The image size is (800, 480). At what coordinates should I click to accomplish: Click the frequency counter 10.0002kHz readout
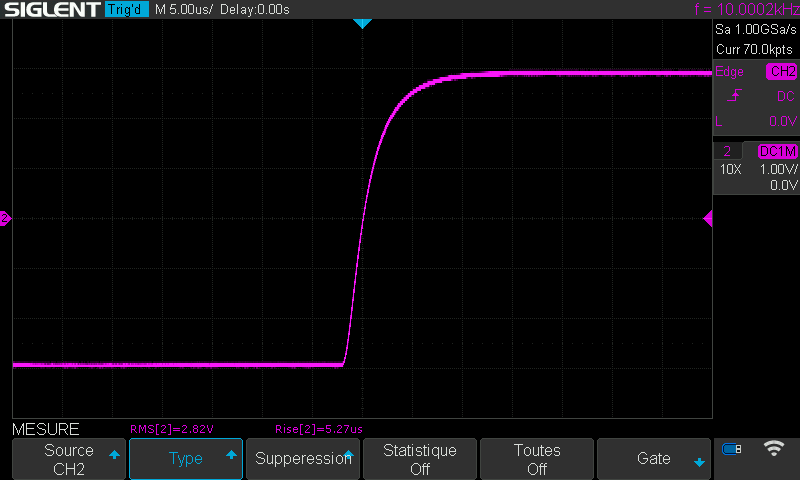(x=747, y=9)
